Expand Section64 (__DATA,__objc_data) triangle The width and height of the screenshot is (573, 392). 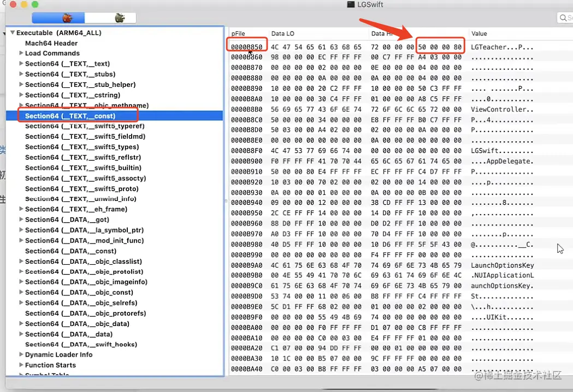pyautogui.click(x=21, y=323)
